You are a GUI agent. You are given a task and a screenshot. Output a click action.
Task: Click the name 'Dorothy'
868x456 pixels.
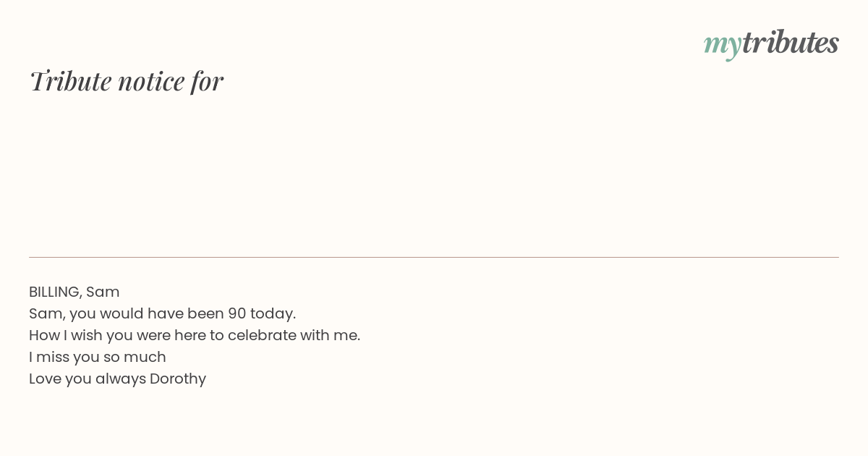pos(178,379)
